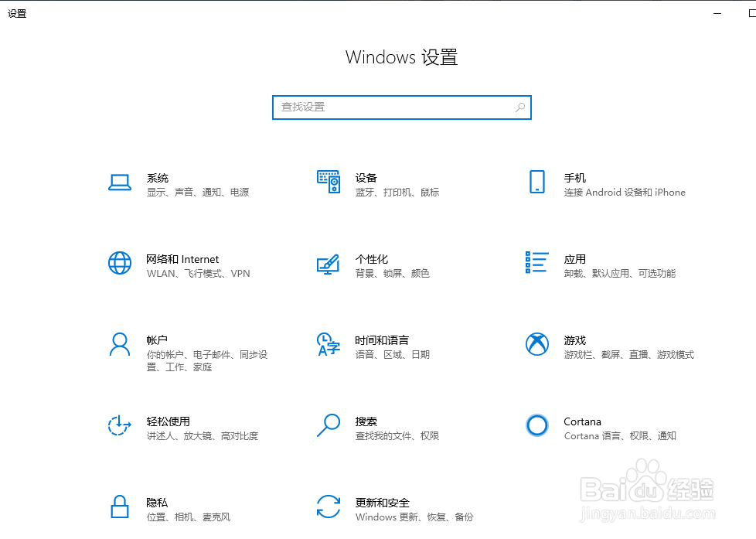Go to the 更新和安全 title
756x539 pixels.
(383, 503)
